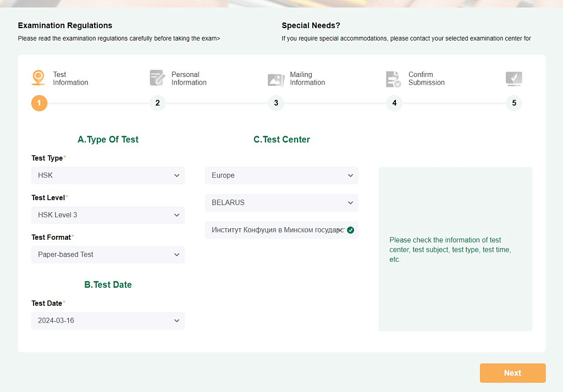Go to step 4 circle

point(394,103)
